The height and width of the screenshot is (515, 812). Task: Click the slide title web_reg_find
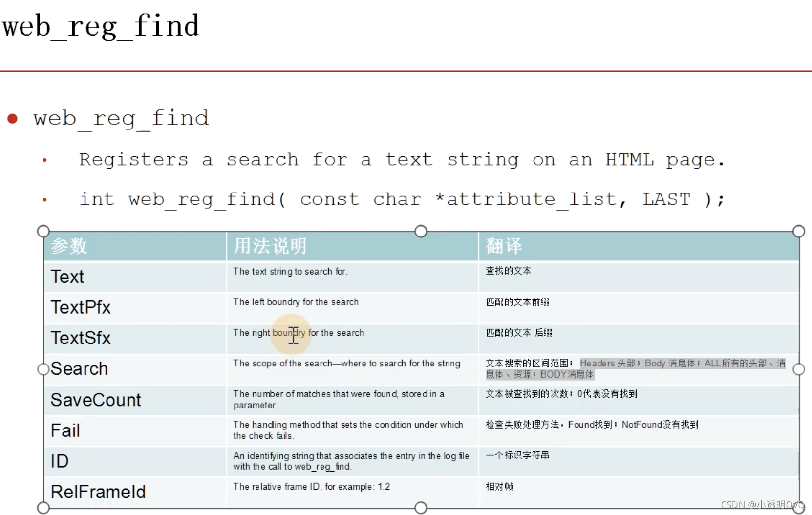[x=101, y=26]
